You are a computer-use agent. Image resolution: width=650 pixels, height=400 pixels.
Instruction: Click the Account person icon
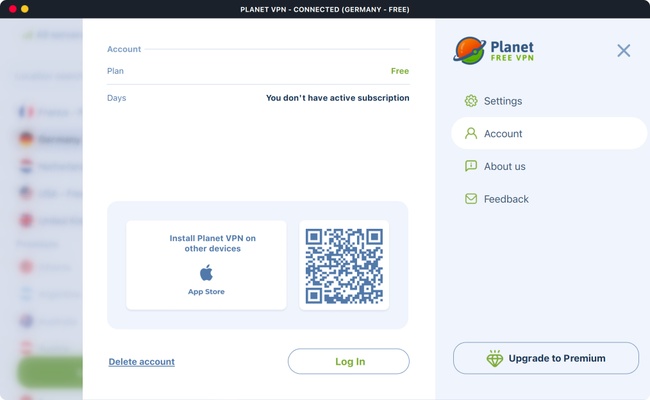[x=471, y=133]
